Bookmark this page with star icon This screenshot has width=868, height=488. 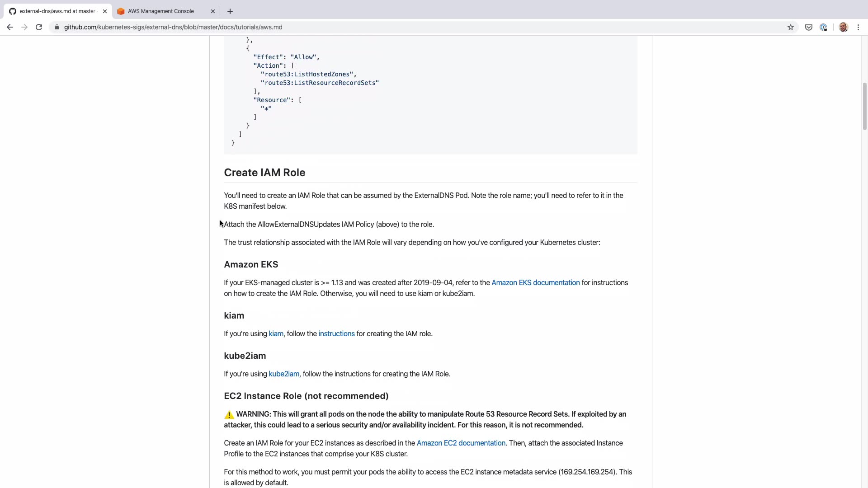point(790,27)
